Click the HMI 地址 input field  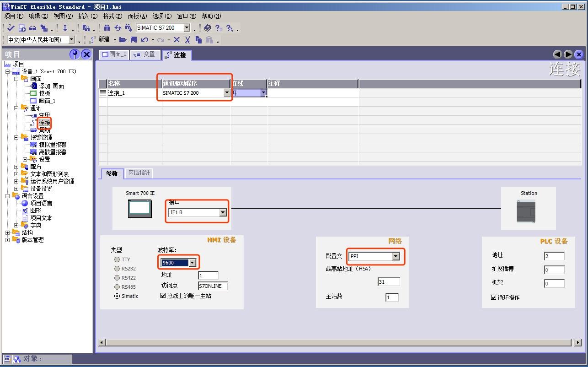click(208, 275)
